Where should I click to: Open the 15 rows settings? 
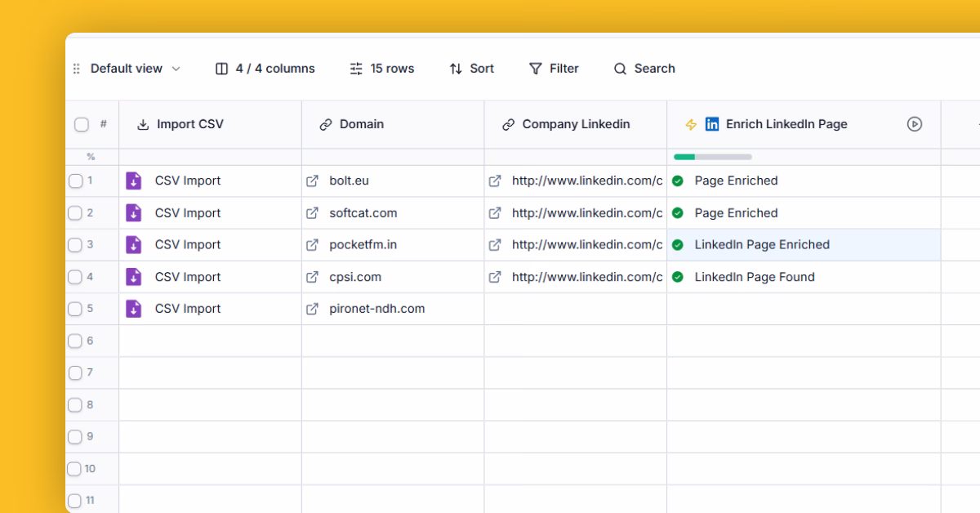coord(381,69)
